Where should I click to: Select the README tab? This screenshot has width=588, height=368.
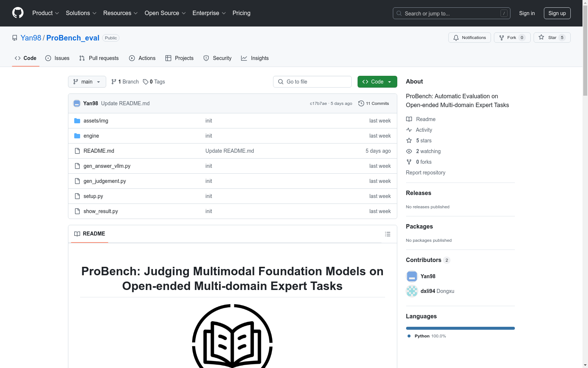[90, 234]
